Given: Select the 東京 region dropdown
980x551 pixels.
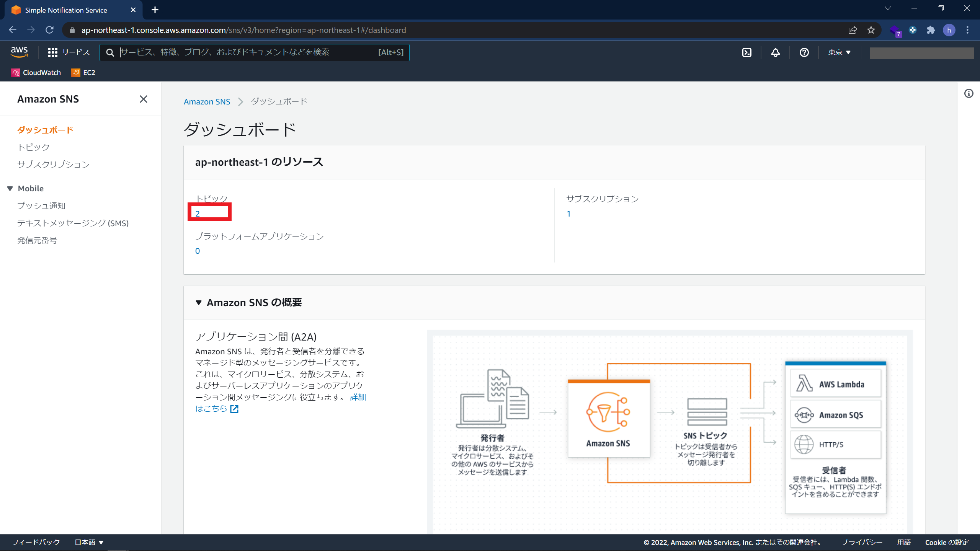Looking at the screenshot, I should click(x=839, y=52).
